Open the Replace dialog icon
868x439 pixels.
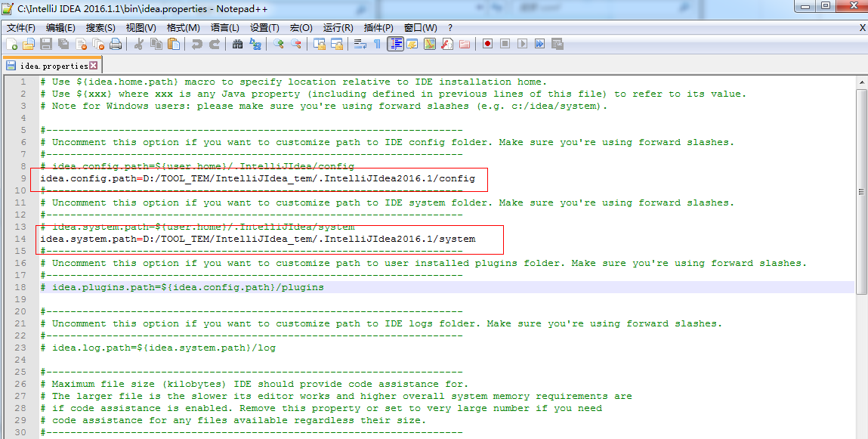click(x=255, y=45)
